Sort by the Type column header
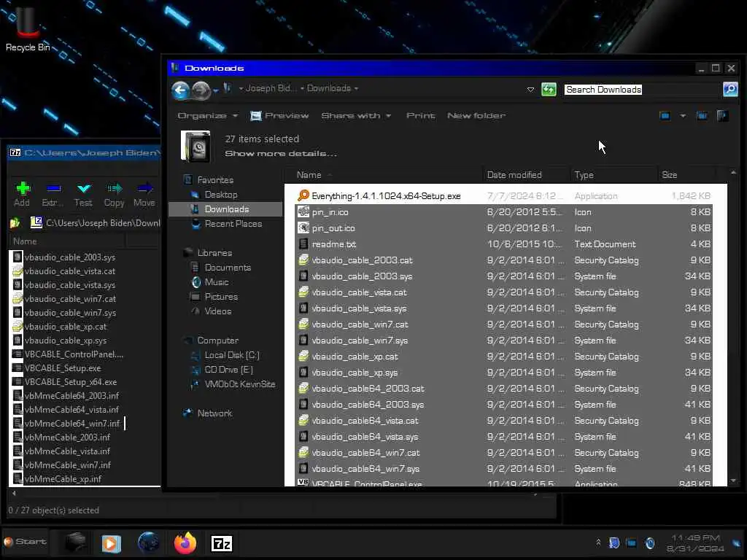This screenshot has height=560, width=747. (x=614, y=175)
